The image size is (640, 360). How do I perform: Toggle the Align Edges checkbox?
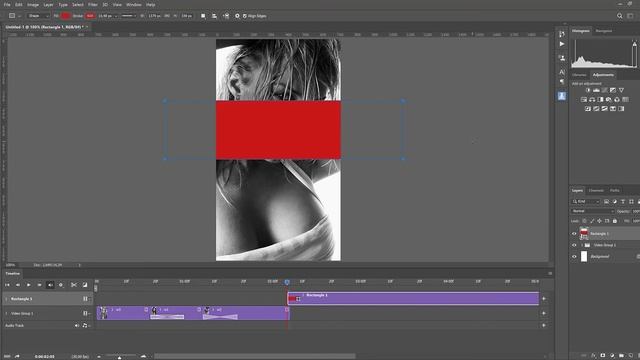pyautogui.click(x=245, y=16)
